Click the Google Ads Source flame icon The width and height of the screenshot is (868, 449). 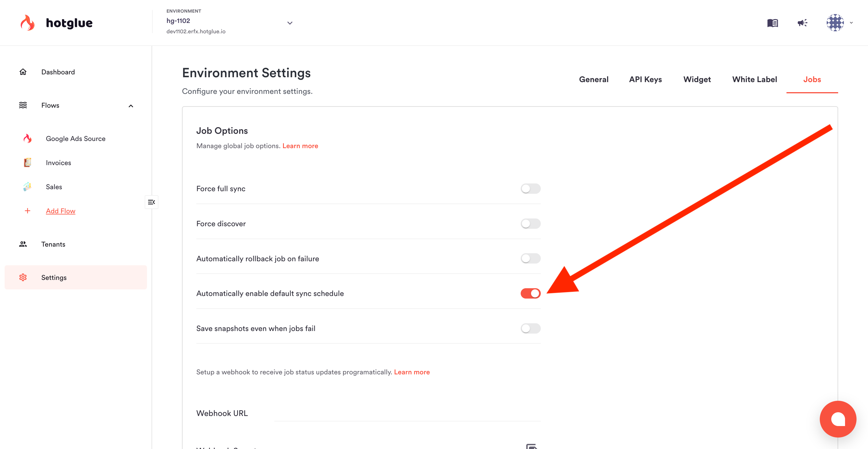point(28,139)
